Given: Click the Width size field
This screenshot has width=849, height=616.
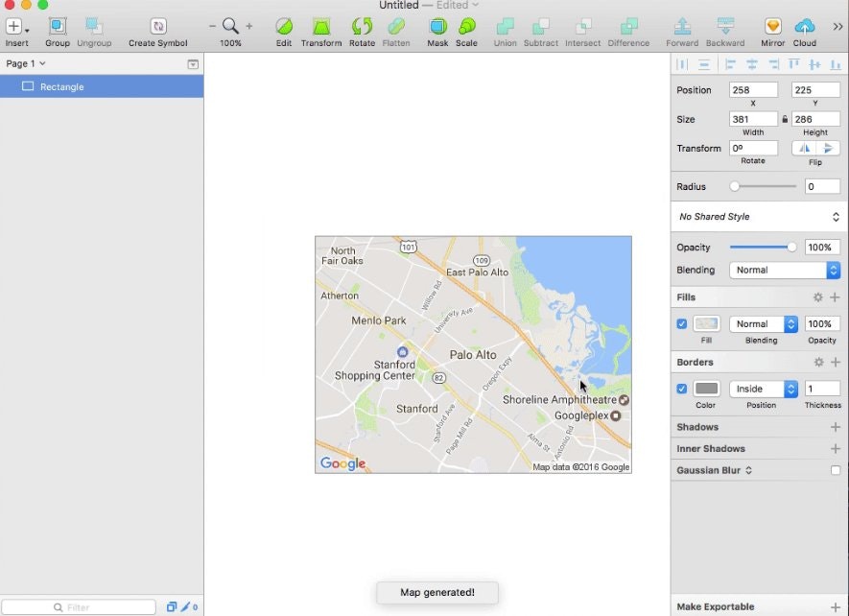Looking at the screenshot, I should [x=753, y=119].
